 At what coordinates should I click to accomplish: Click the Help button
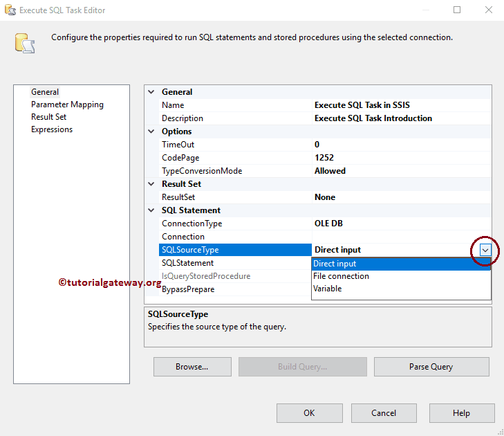click(x=461, y=413)
